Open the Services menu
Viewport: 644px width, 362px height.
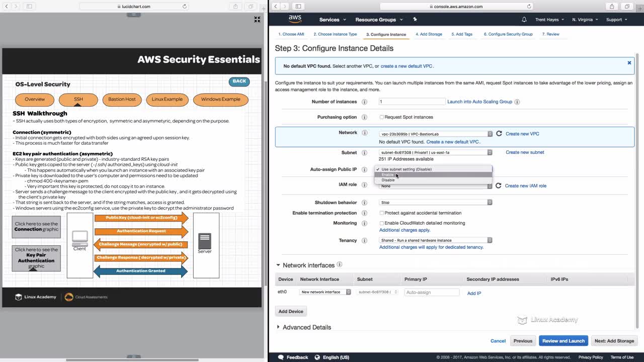pos(333,20)
